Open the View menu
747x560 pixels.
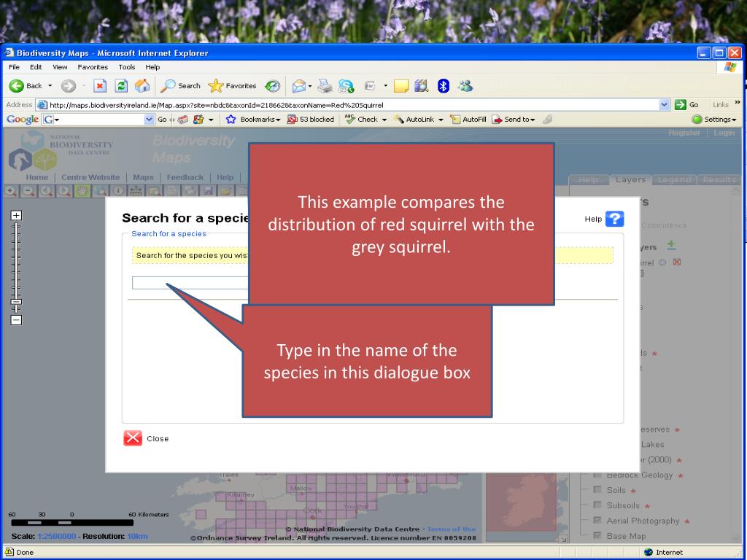[x=60, y=67]
